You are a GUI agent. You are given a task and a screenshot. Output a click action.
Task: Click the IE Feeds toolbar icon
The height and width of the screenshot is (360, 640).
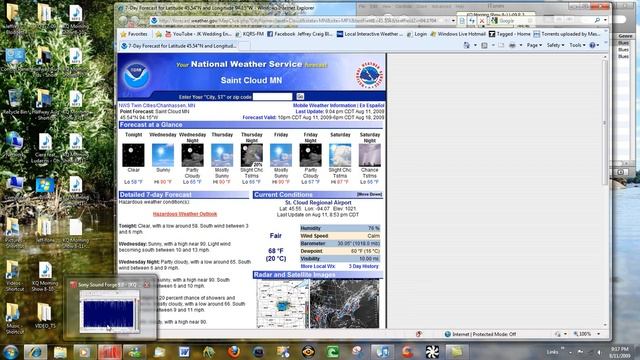tap(484, 45)
